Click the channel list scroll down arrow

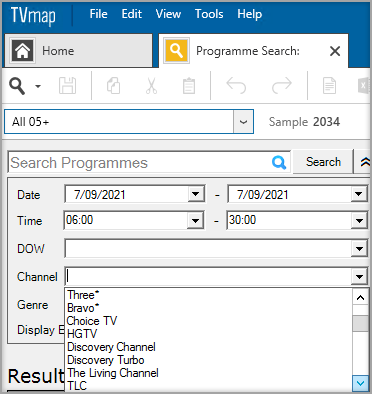pyautogui.click(x=360, y=383)
